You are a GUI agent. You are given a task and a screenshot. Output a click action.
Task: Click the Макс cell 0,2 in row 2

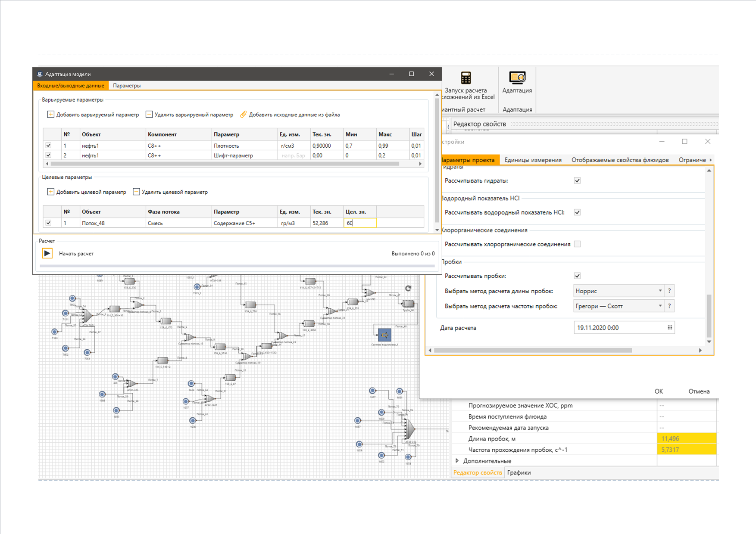click(x=393, y=155)
